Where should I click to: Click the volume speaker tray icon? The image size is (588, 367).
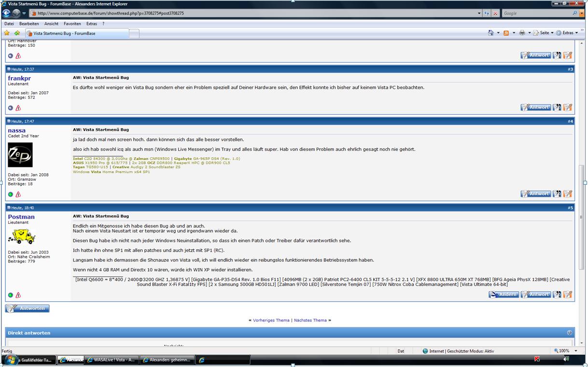point(565,359)
